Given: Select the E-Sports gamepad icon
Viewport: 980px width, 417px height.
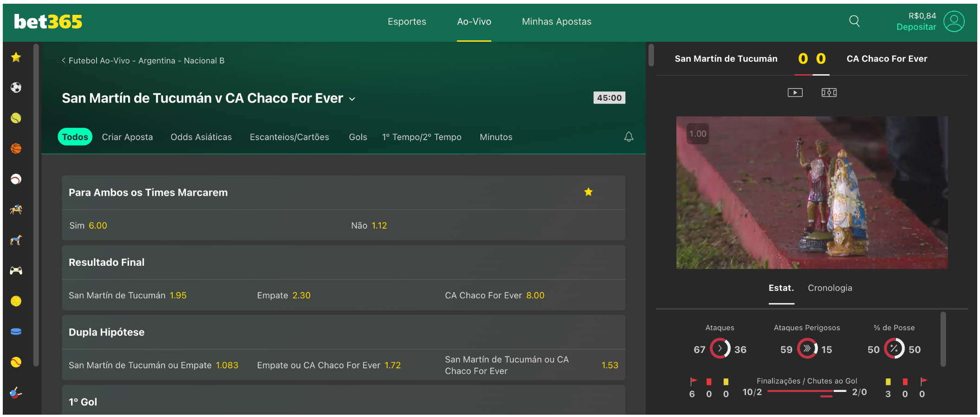Looking at the screenshot, I should coord(16,270).
